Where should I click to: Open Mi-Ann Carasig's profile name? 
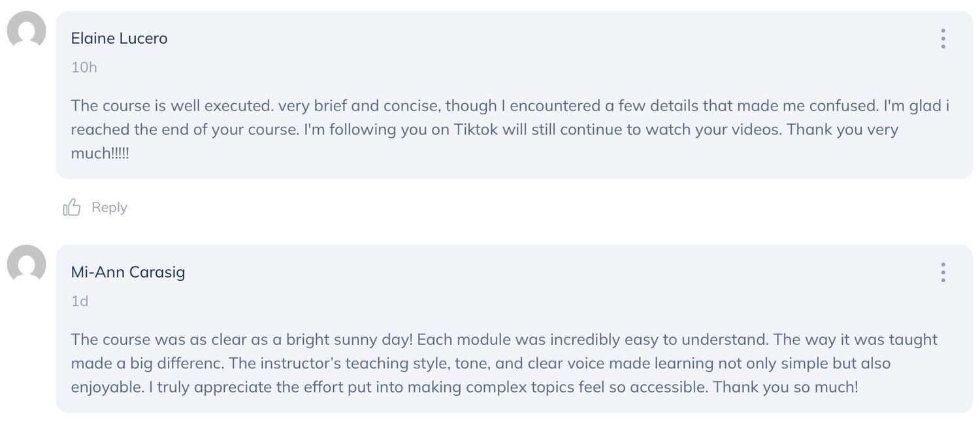[x=128, y=272]
